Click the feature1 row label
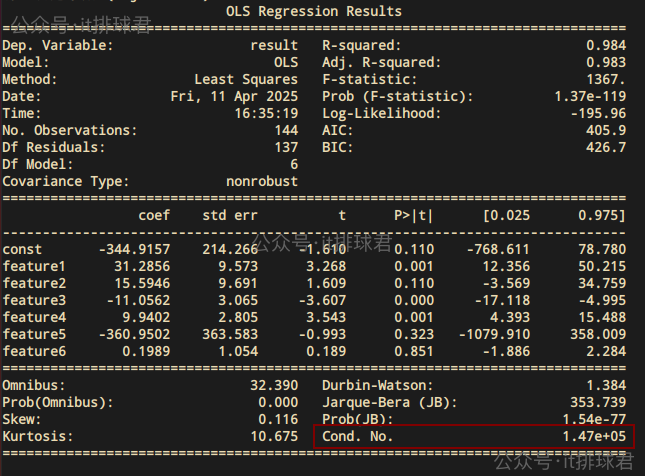Image resolution: width=645 pixels, height=476 pixels. tap(34, 266)
